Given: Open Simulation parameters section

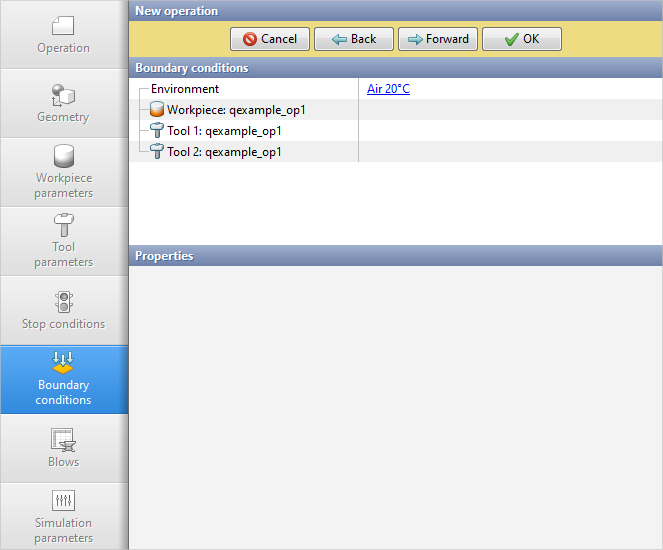Looking at the screenshot, I should tap(63, 516).
